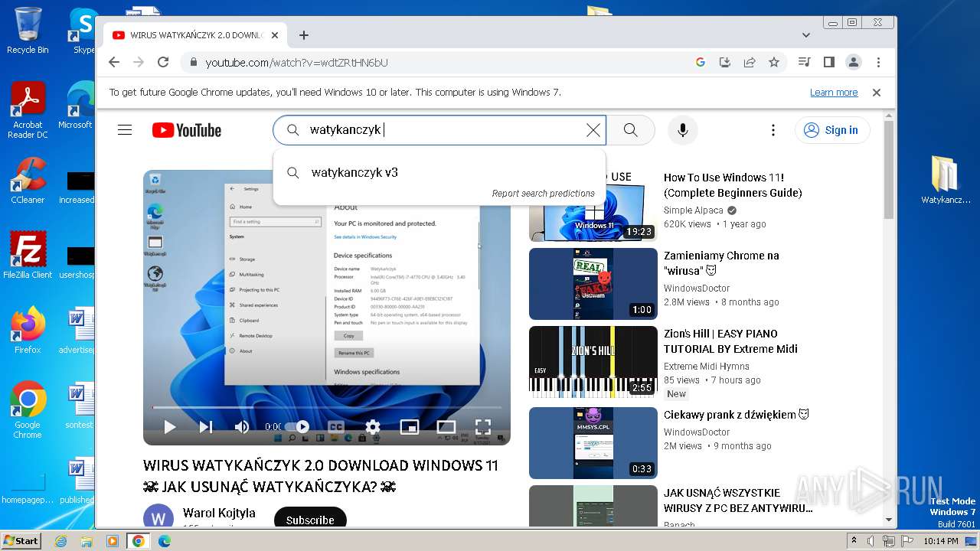Open How To Use Windows 11 video title
This screenshot has height=551, width=980.
click(733, 185)
